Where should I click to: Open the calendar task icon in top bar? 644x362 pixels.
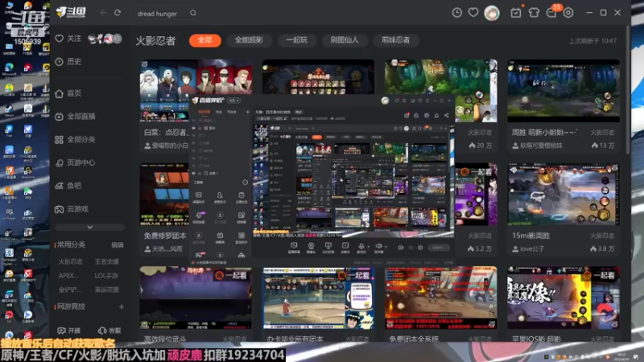click(516, 13)
